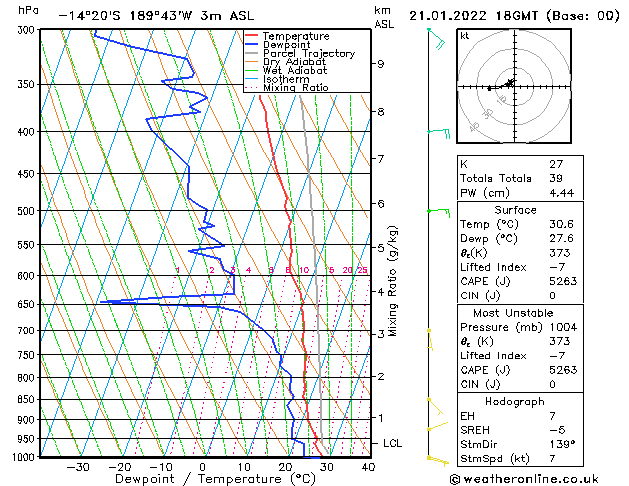629x486 pixels.
Task: Click the wind barb at 400 hPa
Action: coord(439,133)
